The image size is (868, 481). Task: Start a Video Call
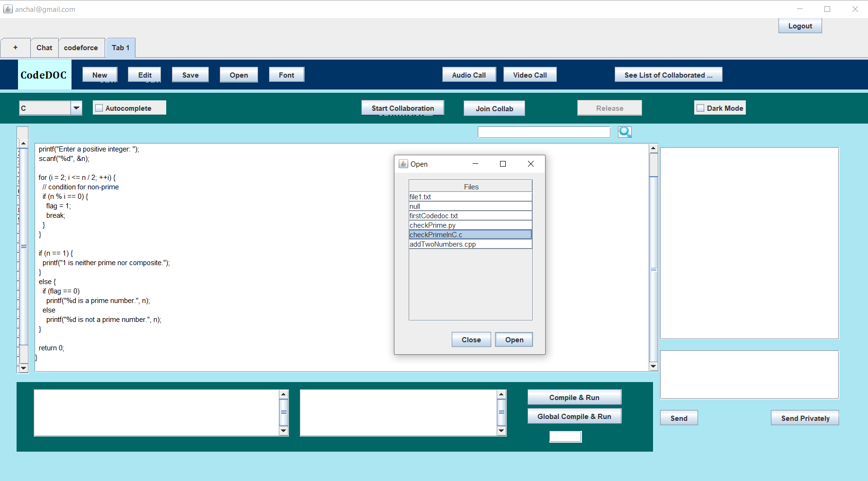530,75
